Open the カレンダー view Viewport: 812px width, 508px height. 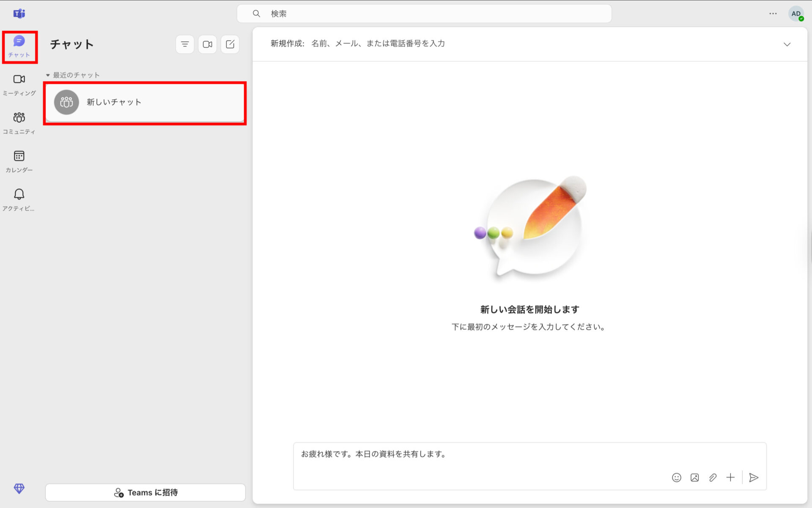[x=19, y=160]
